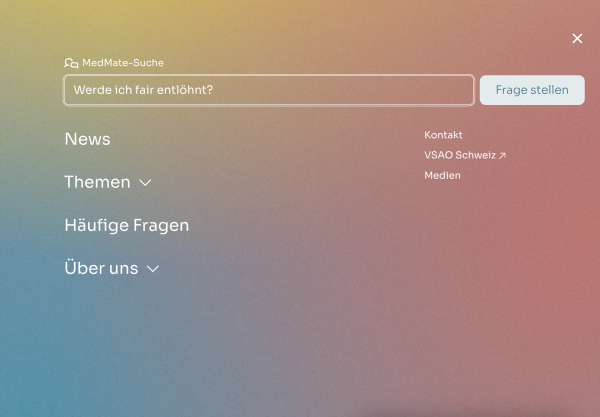
Task: Follow the VSAO Schweiz link
Action: point(460,155)
